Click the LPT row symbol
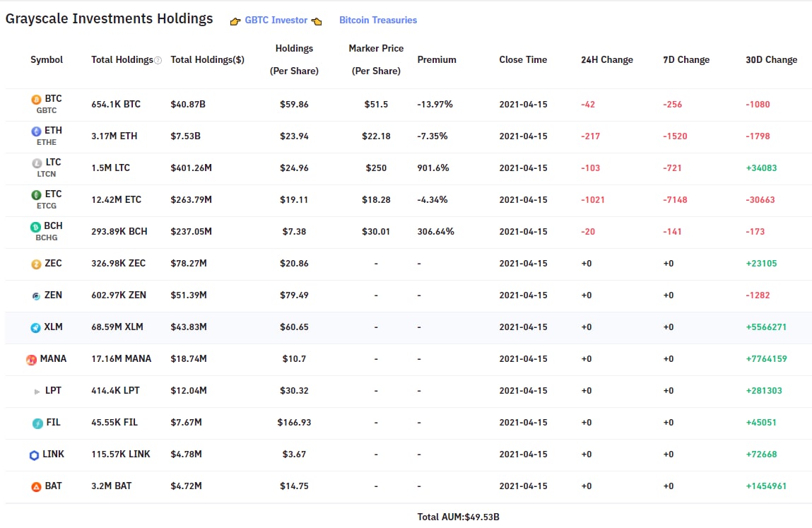812x528 pixels. point(52,391)
